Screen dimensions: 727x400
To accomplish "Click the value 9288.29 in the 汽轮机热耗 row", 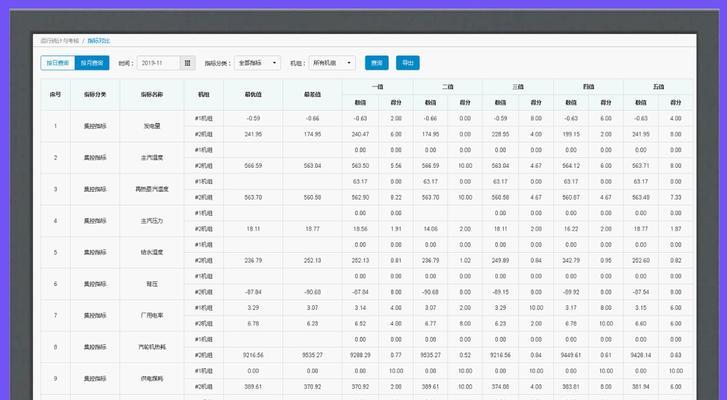I will point(360,355).
